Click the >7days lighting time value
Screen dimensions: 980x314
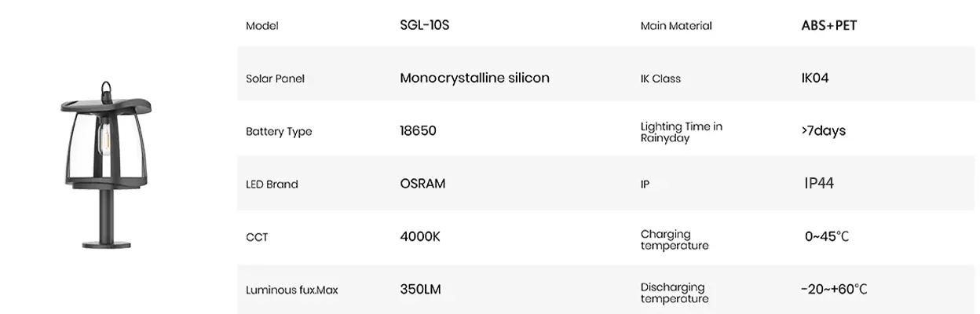coord(824,131)
